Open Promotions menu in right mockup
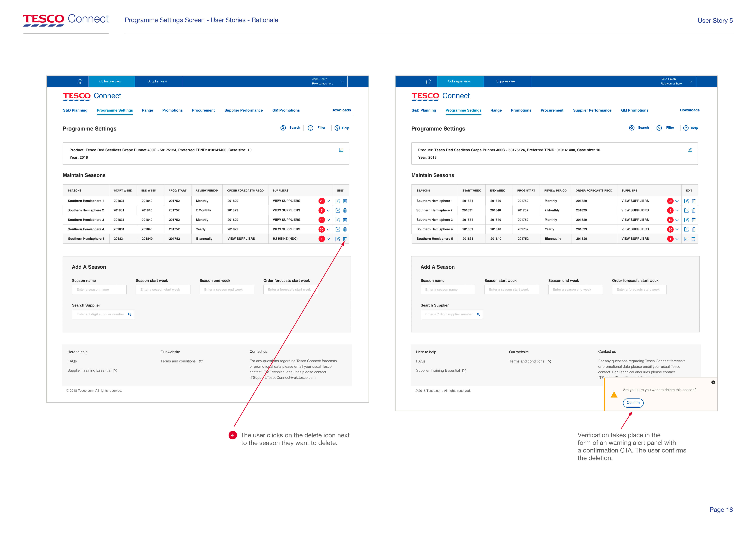Screen dimensions: 756x535 [x=521, y=110]
